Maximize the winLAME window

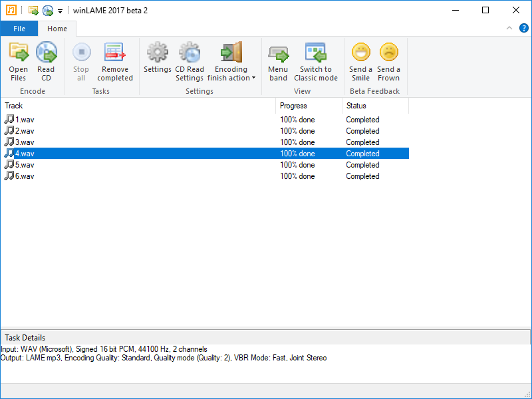point(485,10)
